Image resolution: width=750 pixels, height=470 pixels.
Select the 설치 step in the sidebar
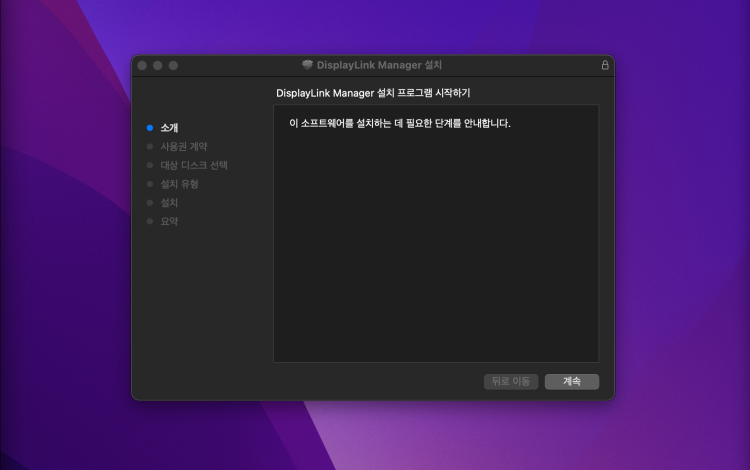(x=169, y=202)
